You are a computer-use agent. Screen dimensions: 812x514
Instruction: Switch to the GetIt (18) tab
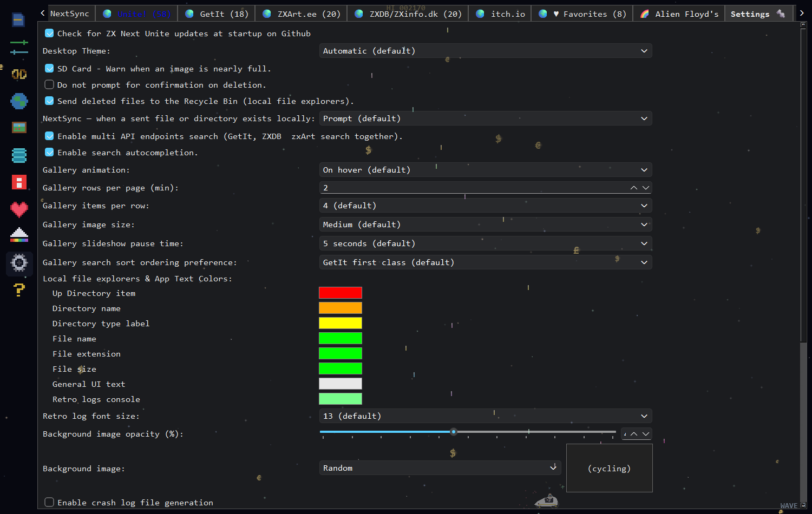[217, 14]
